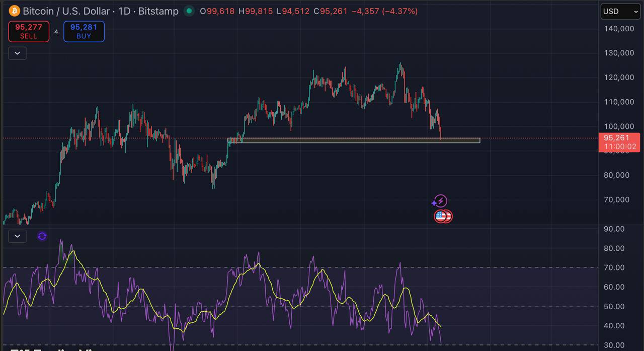The image size is (644, 351).
Task: Collapse the indicator pane legend chevron
Action: 17,236
